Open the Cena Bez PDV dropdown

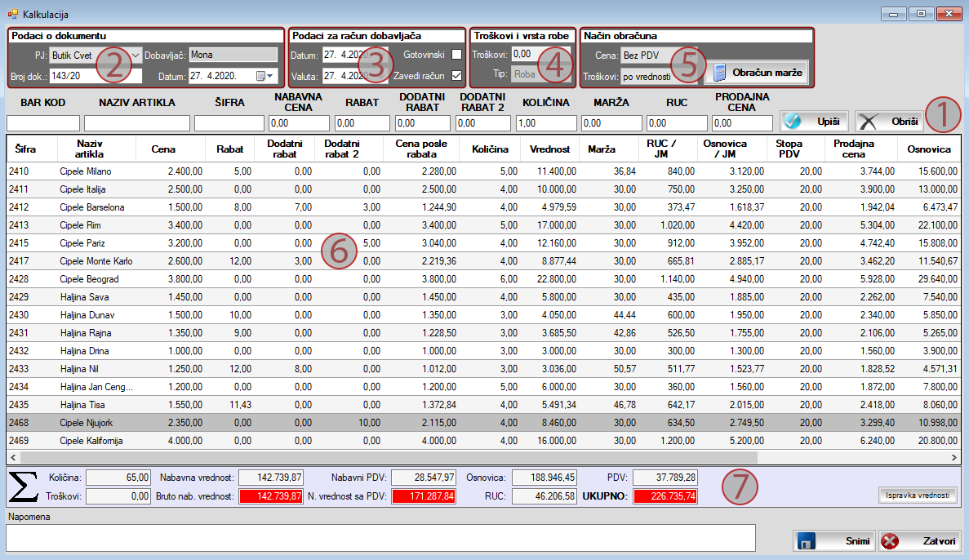(693, 55)
